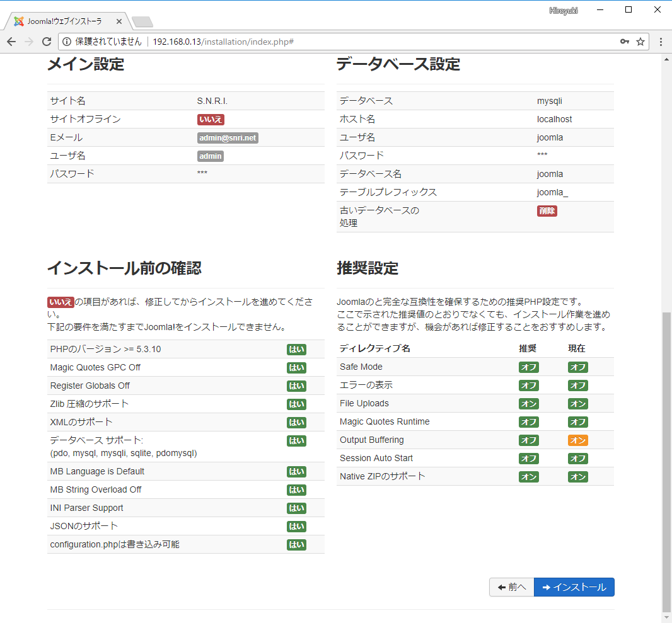
Task: Minimize the browser window
Action: point(600,10)
